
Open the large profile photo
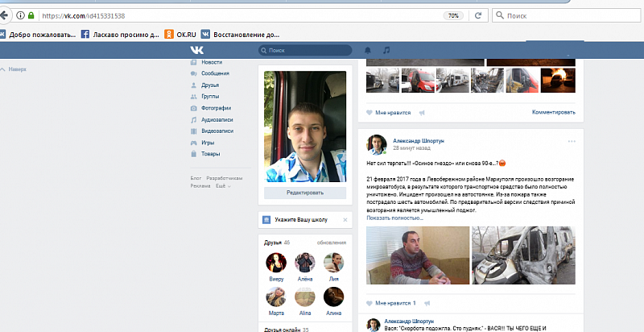pyautogui.click(x=305, y=127)
